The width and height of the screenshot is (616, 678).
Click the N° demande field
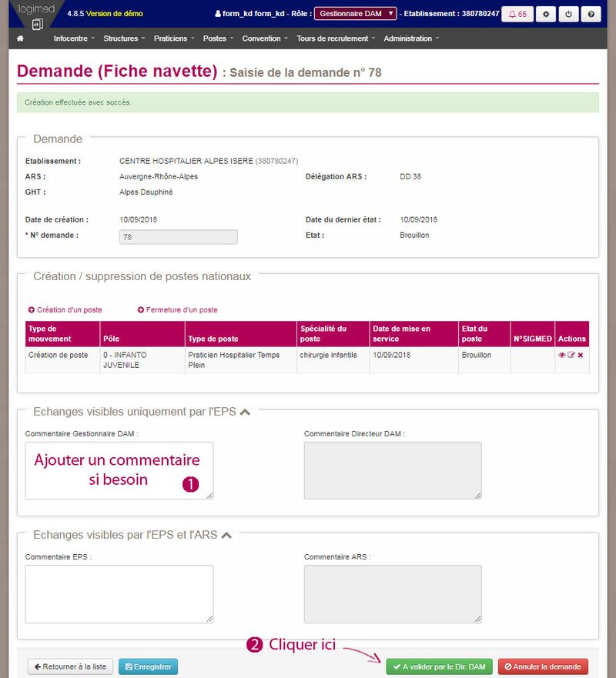pyautogui.click(x=178, y=237)
